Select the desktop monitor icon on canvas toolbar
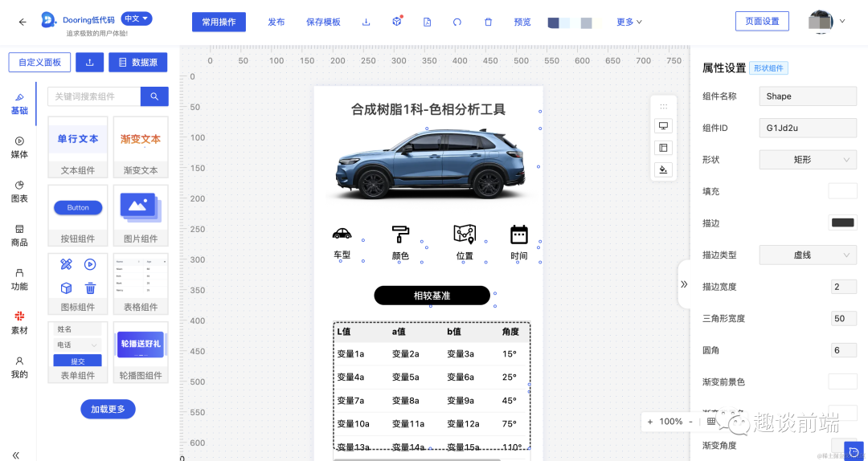The width and height of the screenshot is (868, 461). click(x=663, y=125)
